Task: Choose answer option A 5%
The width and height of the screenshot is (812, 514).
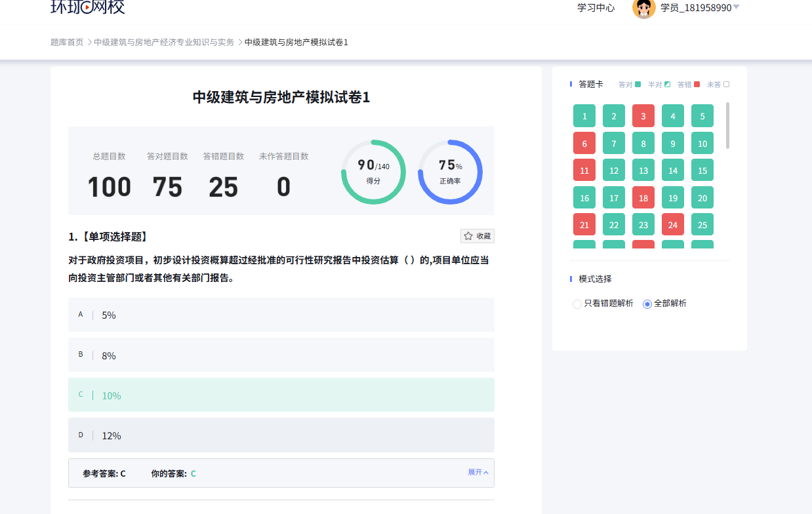Action: [x=281, y=315]
